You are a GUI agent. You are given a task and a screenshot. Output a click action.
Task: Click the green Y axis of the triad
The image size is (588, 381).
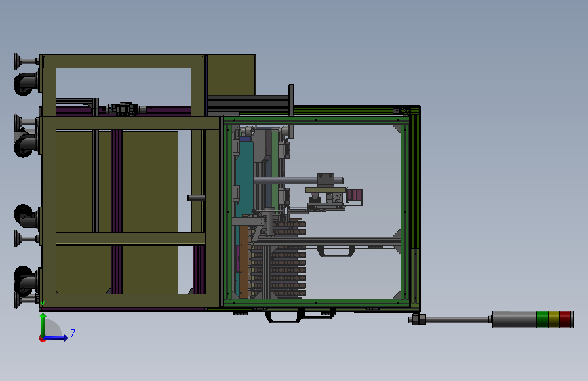pos(43,325)
